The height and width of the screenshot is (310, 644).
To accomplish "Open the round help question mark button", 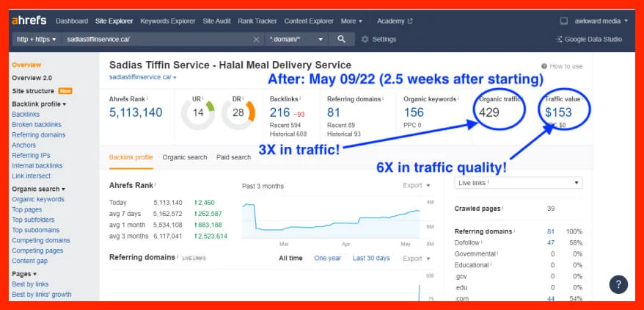I will tap(618, 284).
